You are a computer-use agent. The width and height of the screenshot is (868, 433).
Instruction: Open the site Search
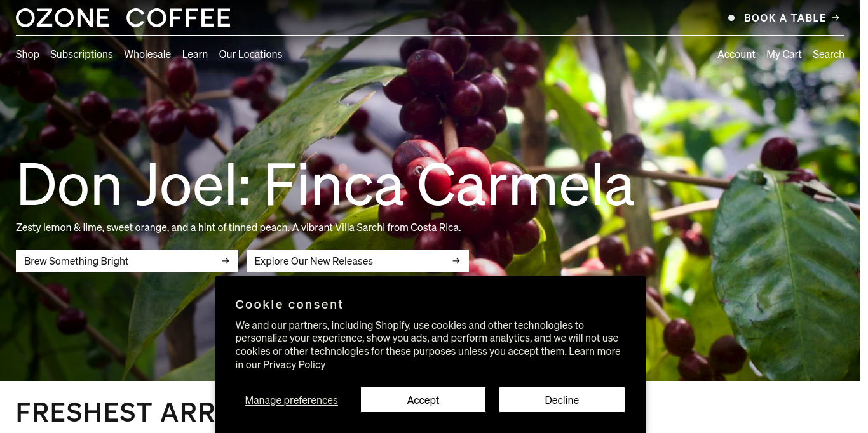(829, 54)
